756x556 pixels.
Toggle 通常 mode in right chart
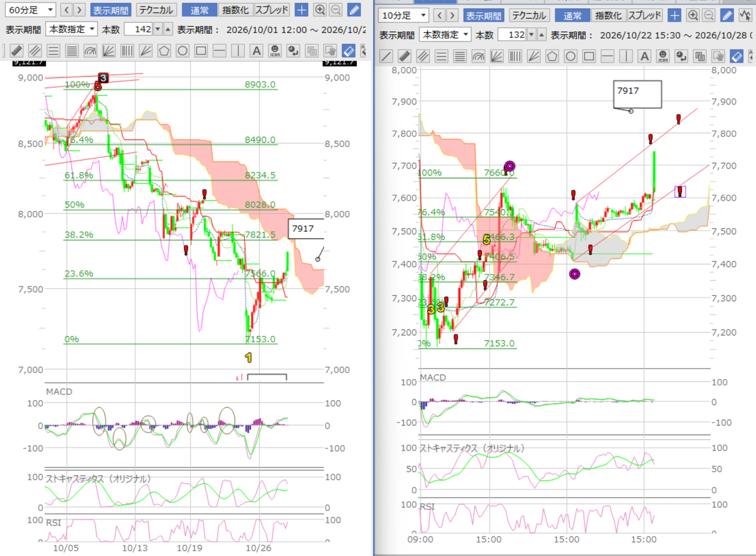click(x=572, y=15)
